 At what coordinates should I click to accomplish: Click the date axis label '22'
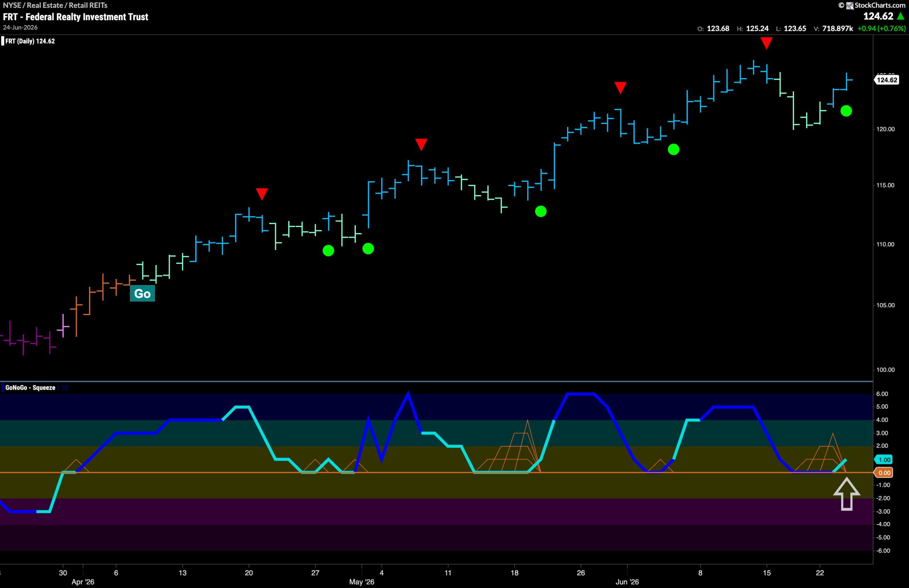tap(820, 573)
